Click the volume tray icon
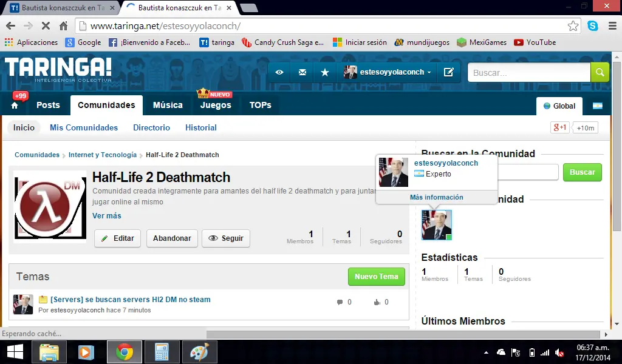 click(559, 352)
